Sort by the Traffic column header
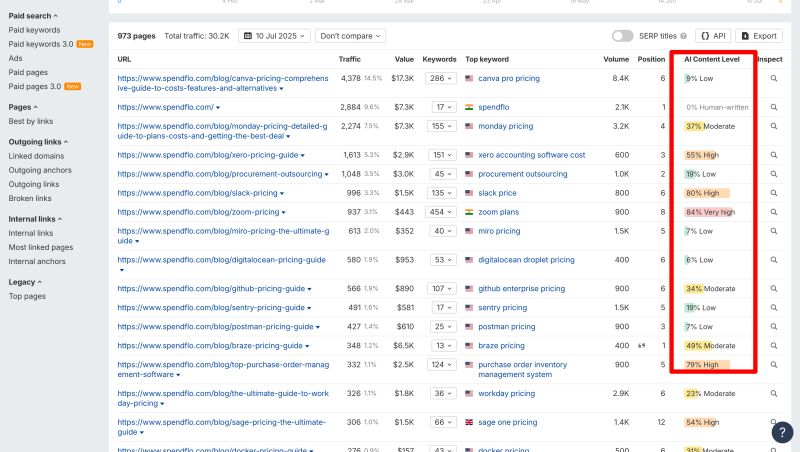 click(349, 59)
